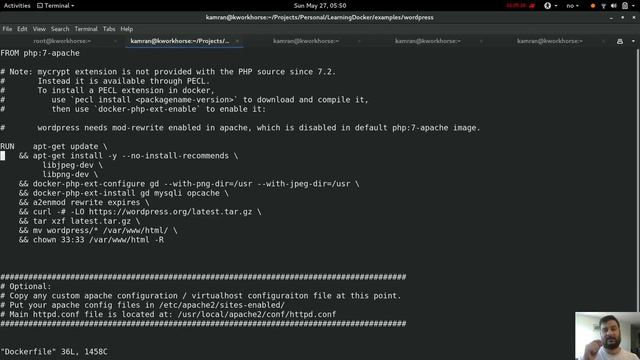Click the 'RUN apt-get update \' line
The width and height of the screenshot is (640, 360).
pos(53,147)
